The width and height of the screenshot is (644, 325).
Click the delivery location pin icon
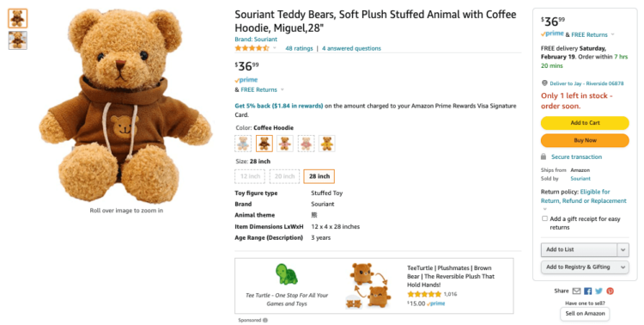click(544, 83)
